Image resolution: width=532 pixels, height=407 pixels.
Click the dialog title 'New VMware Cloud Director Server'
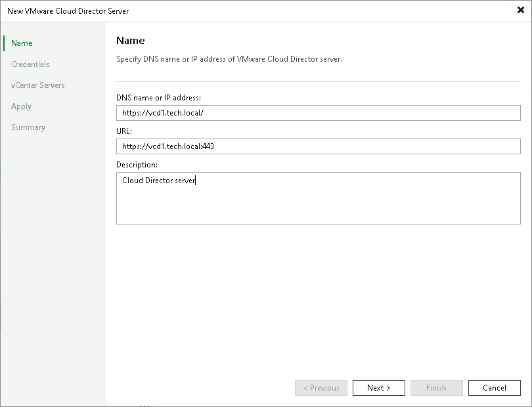coord(68,11)
